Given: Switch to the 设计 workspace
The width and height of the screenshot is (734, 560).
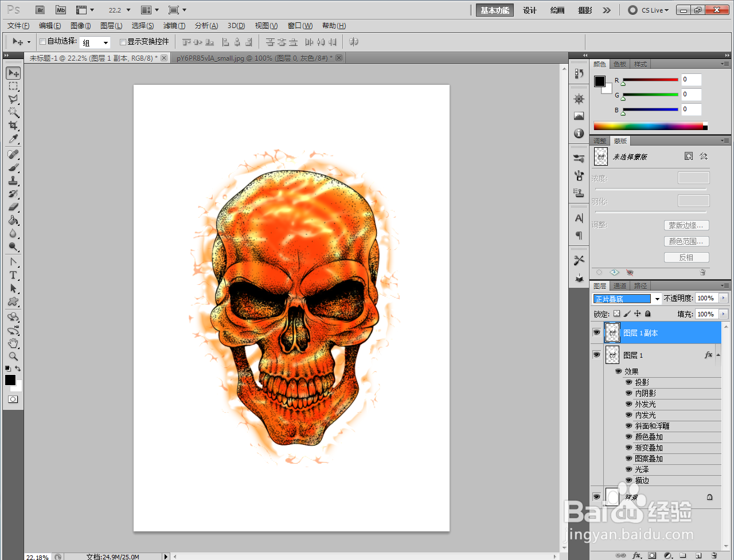Looking at the screenshot, I should click(x=530, y=10).
